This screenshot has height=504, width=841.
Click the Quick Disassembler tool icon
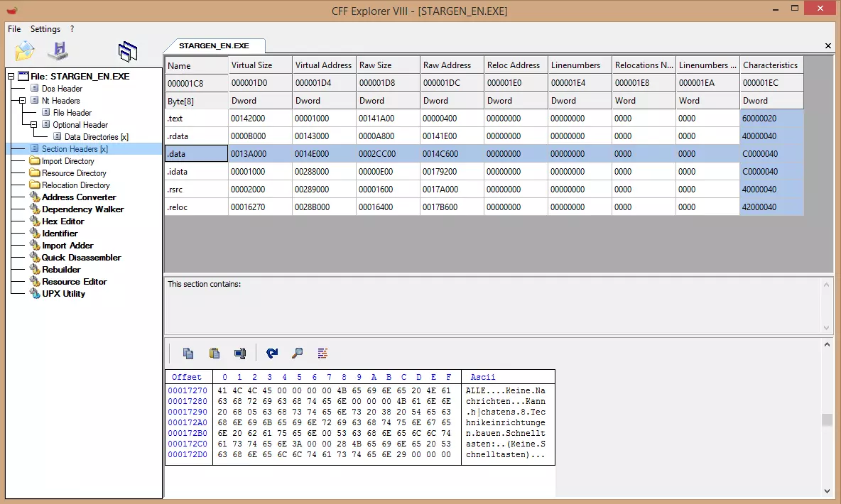[35, 258]
